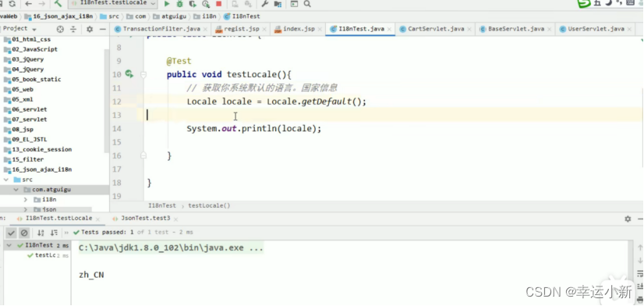The width and height of the screenshot is (644, 306).
Task: Close the TransactionFilter.java tab
Action: (205, 29)
